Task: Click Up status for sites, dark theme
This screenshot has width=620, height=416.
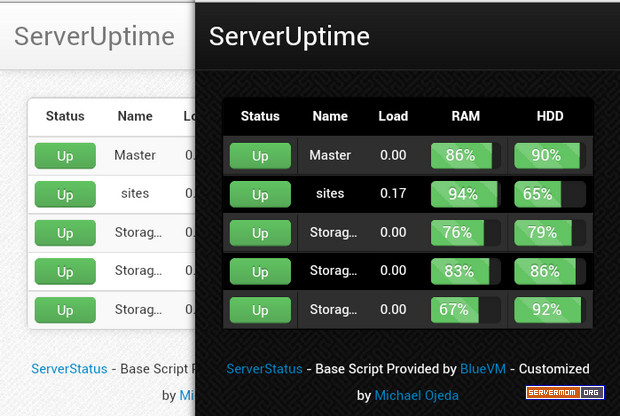Action: pyautogui.click(x=260, y=194)
